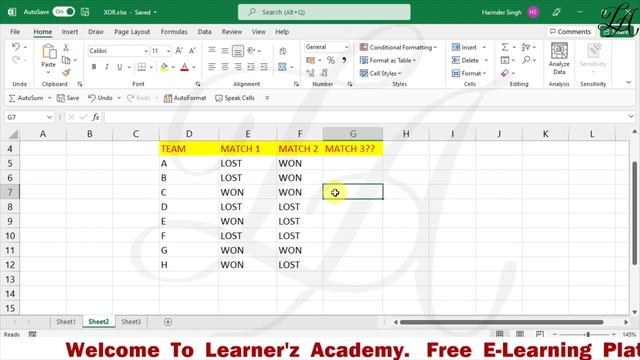Click Find and Select magnifier icon
Image resolution: width=640 pixels, height=360 pixels.
526,60
